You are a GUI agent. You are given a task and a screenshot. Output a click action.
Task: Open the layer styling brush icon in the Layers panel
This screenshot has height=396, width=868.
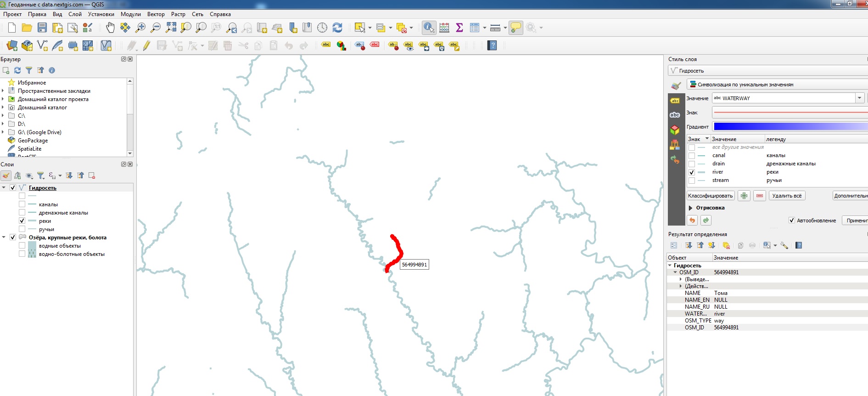(6, 175)
